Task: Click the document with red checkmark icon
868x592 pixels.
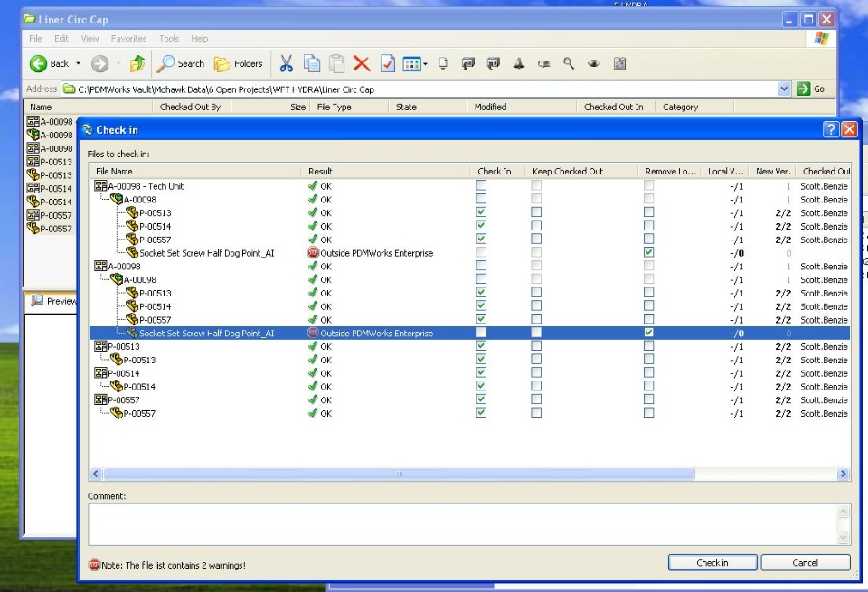Action: [x=388, y=63]
